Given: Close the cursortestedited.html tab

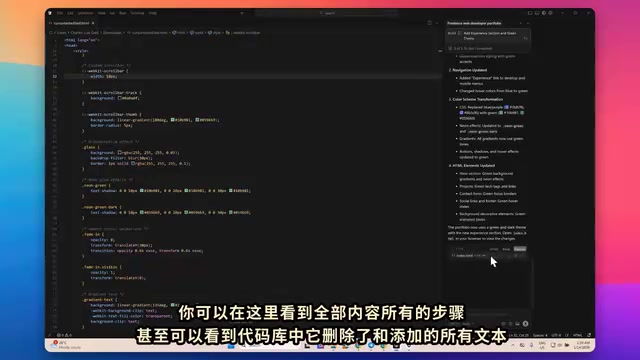Looking at the screenshot, I should click(93, 23).
